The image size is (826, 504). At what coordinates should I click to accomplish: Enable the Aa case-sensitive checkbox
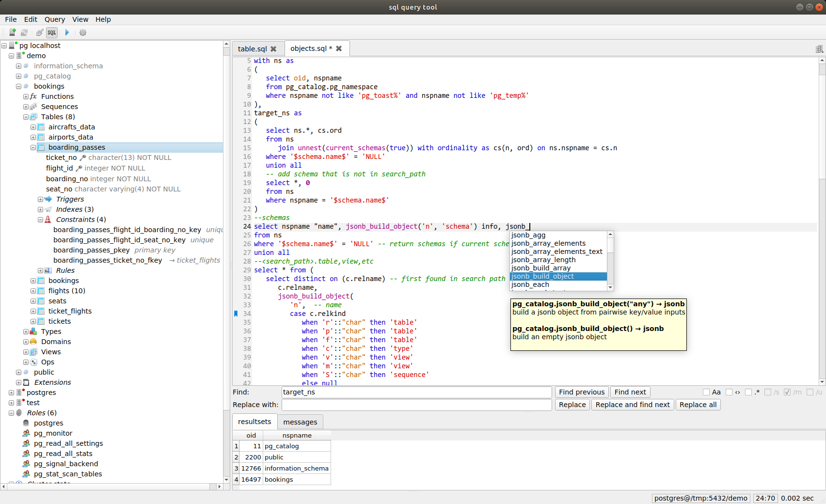(x=706, y=392)
